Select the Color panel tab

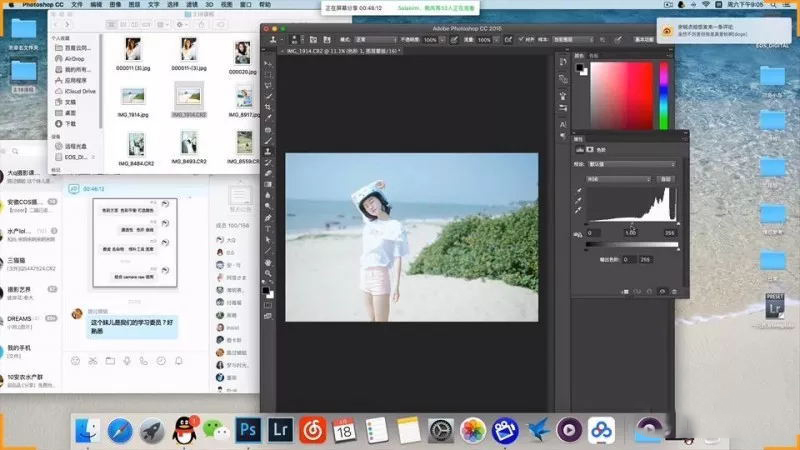pos(579,56)
